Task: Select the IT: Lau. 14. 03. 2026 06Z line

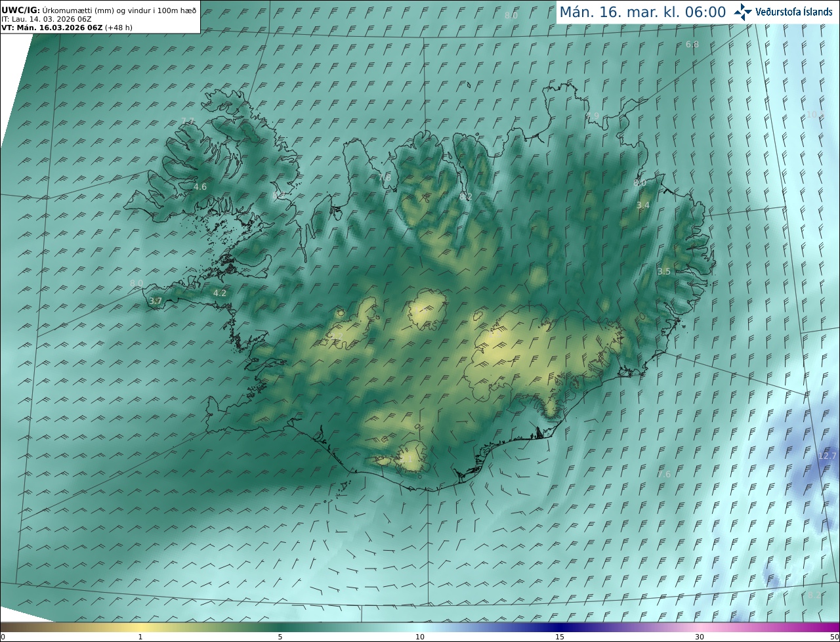Action: click(x=47, y=19)
